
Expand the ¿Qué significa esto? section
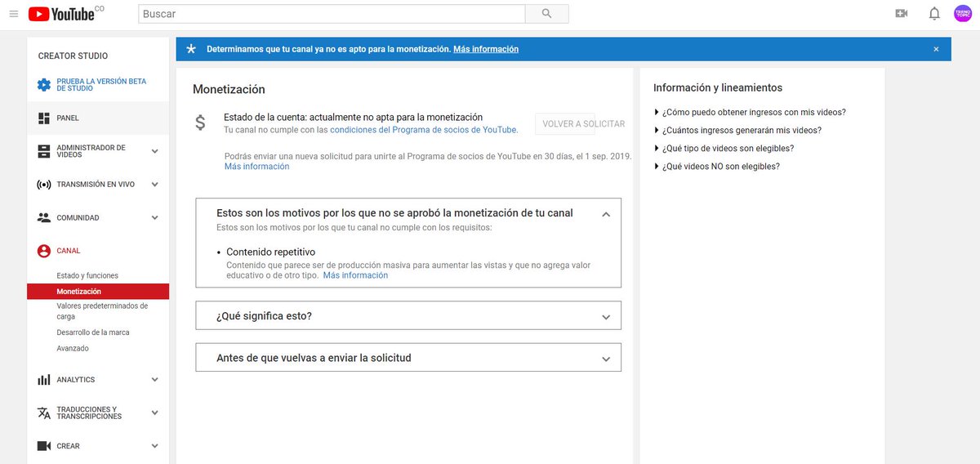tap(408, 315)
